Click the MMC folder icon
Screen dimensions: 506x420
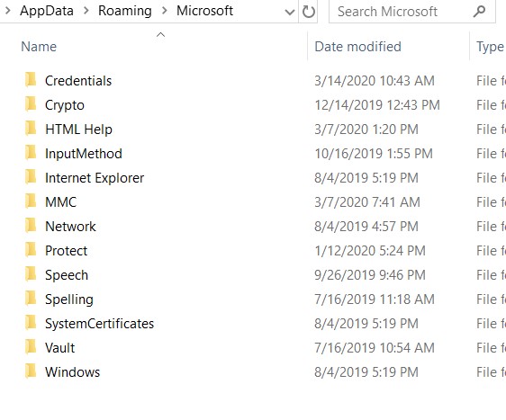pos(31,201)
